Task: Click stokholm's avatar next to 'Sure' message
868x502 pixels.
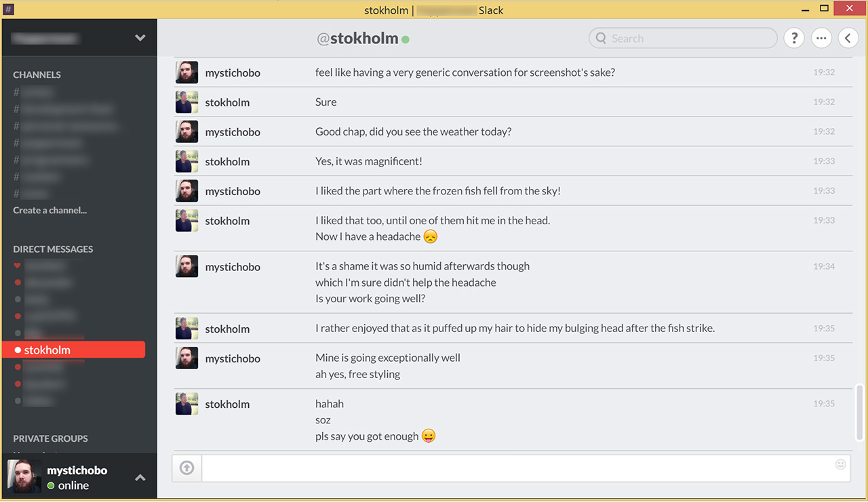Action: coord(186,102)
